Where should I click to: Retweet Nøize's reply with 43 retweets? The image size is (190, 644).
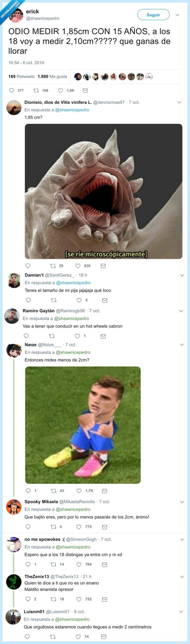coord(54,490)
